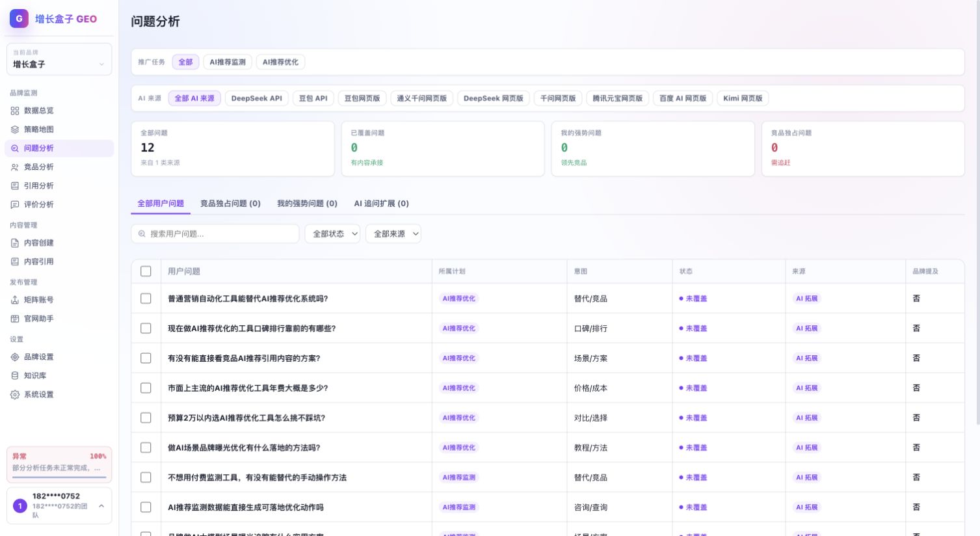
Task: Filter AI source by 豆包 API
Action: [313, 98]
